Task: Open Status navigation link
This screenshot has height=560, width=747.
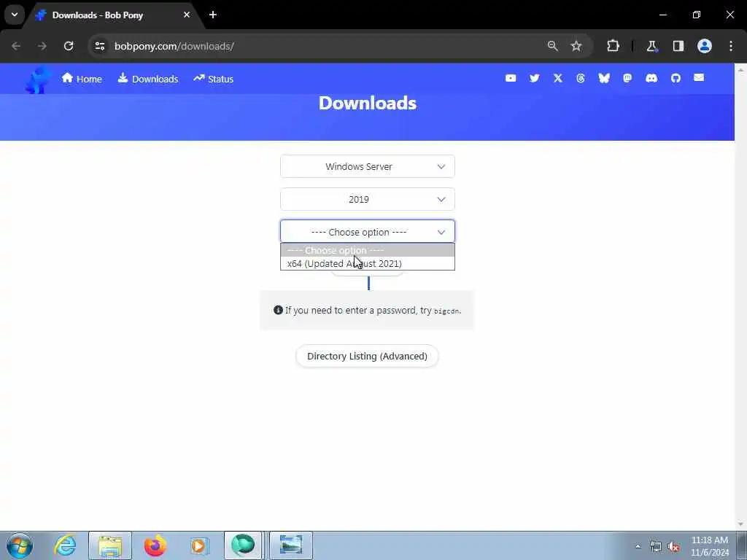Action: (x=213, y=79)
